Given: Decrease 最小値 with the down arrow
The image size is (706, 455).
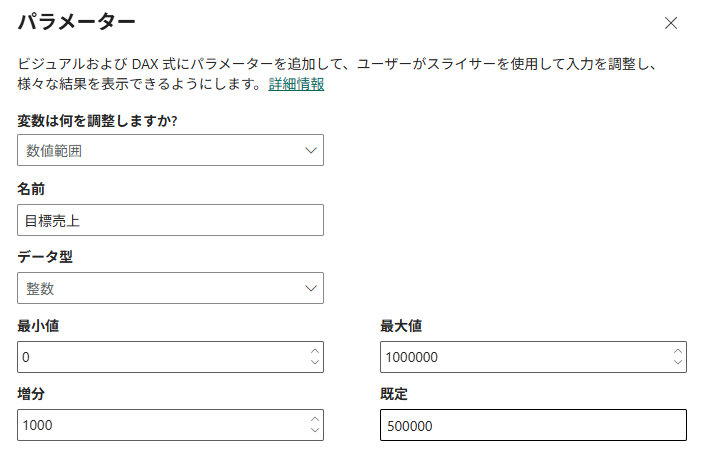Looking at the screenshot, I should point(315,362).
